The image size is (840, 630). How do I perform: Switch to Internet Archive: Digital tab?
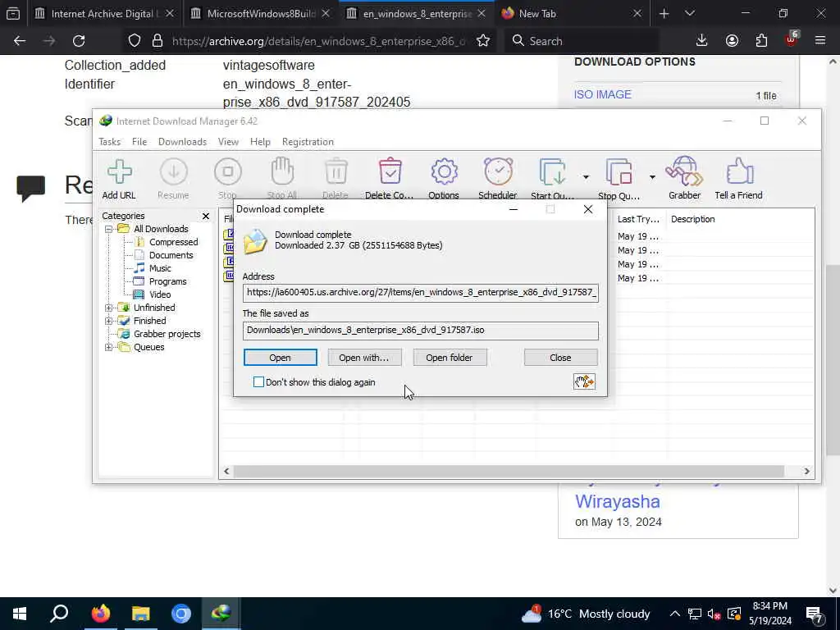point(105,13)
